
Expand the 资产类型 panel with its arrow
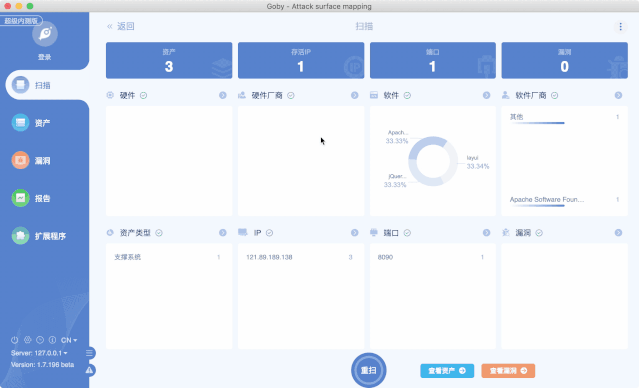point(223,233)
